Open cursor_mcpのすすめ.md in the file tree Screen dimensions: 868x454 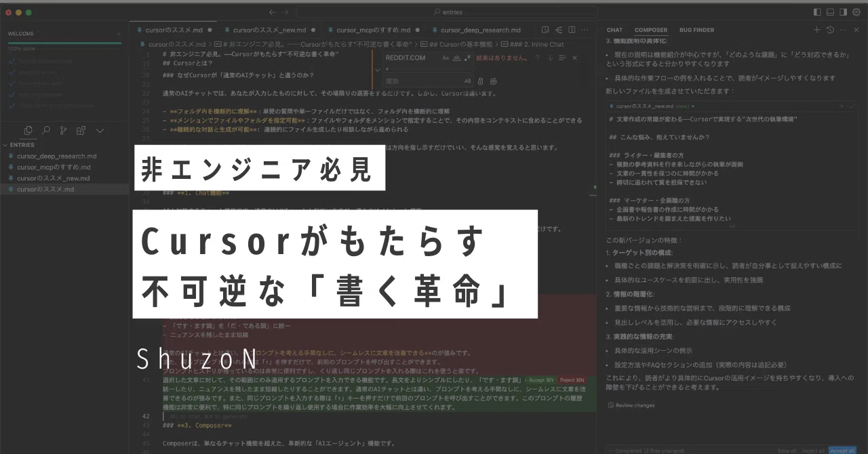[64, 167]
